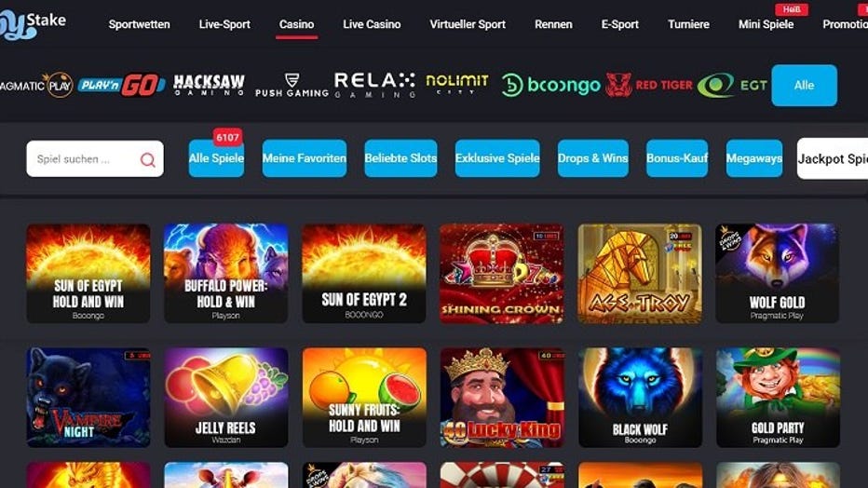Filter games by Megaways
Viewport: 868px width, 488px height.
click(x=754, y=158)
